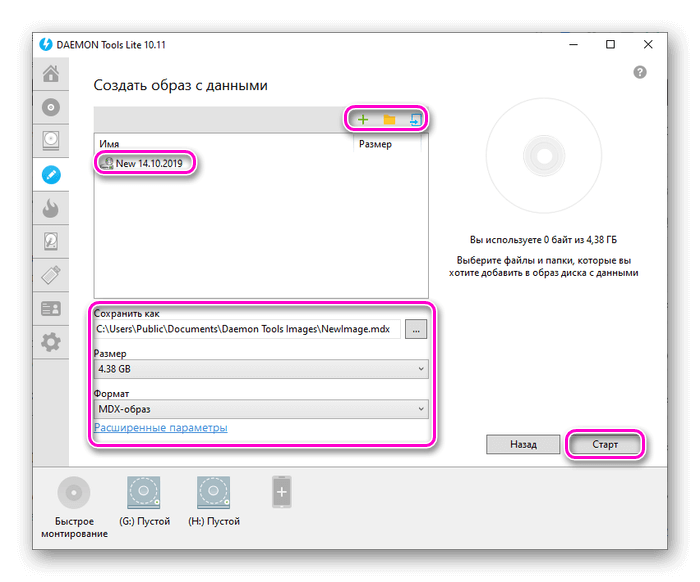700x582 pixels.
Task: Minimize the DAEMON Tools window
Action: click(574, 45)
